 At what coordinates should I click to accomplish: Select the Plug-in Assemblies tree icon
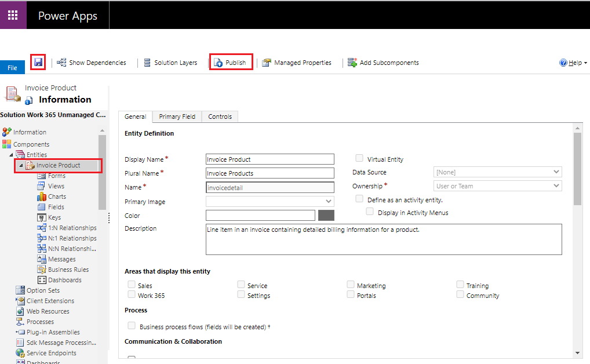pos(20,332)
